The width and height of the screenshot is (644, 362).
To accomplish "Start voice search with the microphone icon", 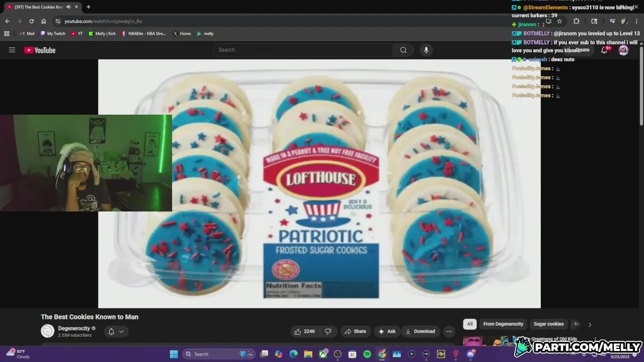I will point(426,50).
